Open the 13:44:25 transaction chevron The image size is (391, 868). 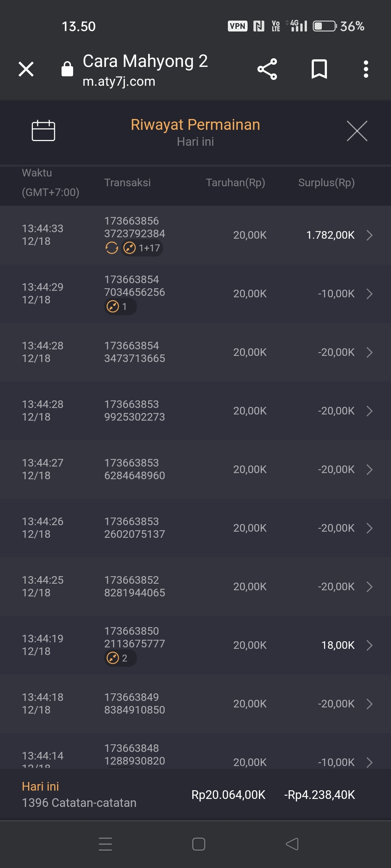pos(369,587)
